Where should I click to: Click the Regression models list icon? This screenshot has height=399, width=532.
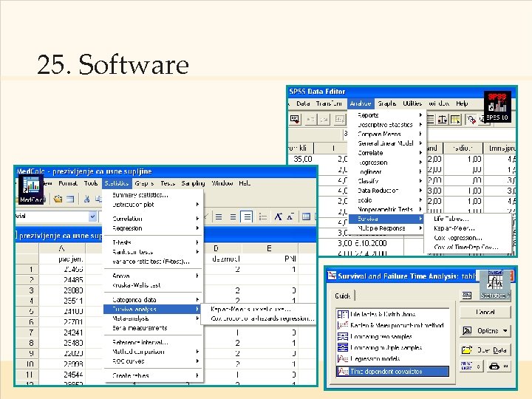343,358
